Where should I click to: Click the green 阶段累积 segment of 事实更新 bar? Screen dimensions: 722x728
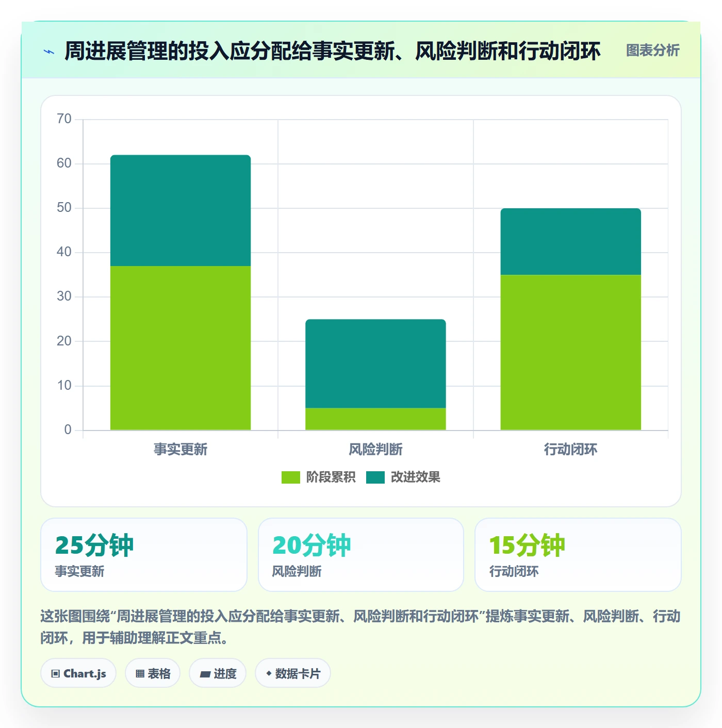(180, 348)
